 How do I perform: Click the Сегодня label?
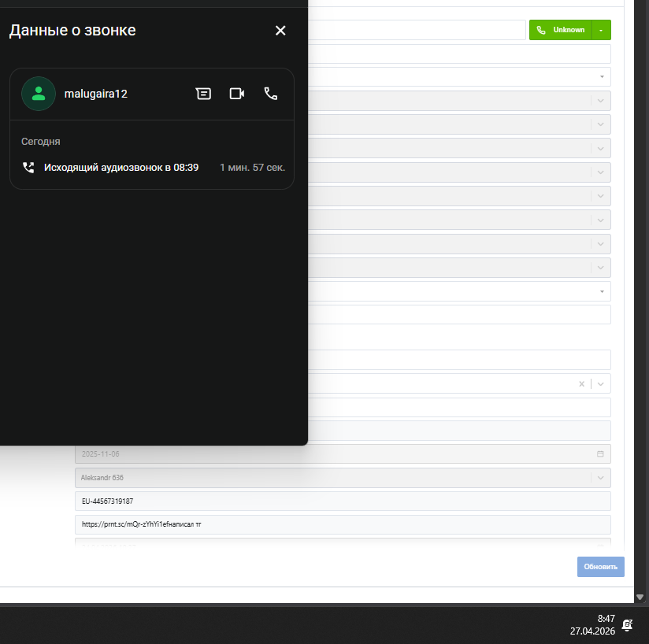tap(41, 142)
